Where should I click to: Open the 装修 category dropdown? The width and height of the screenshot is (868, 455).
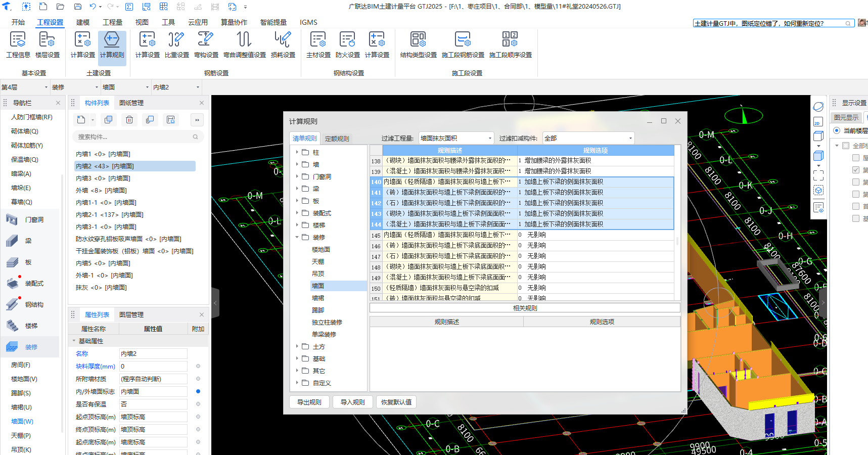[x=75, y=87]
